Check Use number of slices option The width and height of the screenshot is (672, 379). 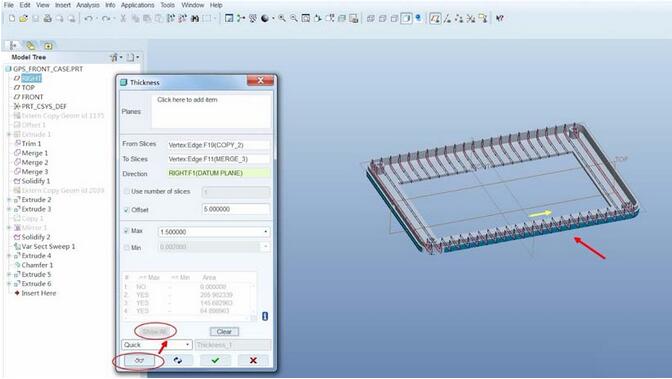click(126, 192)
